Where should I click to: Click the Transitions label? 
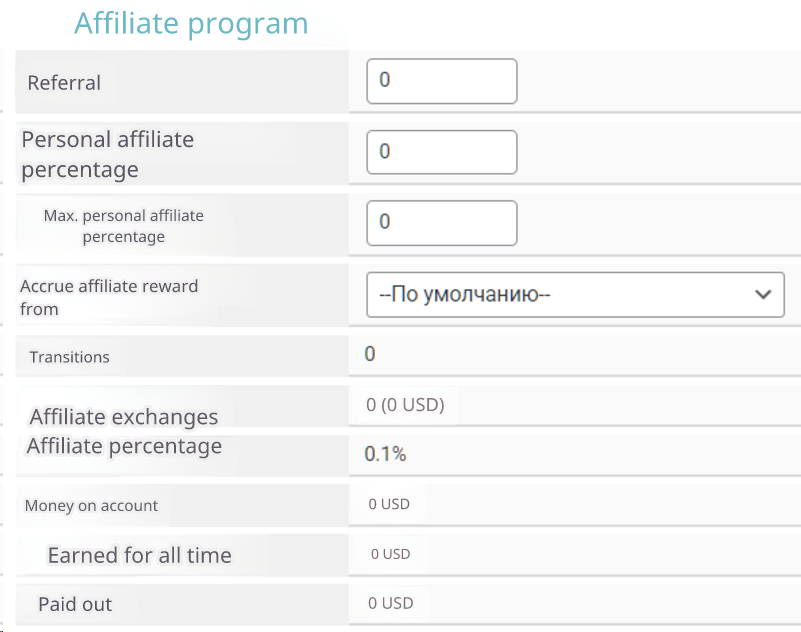[69, 357]
